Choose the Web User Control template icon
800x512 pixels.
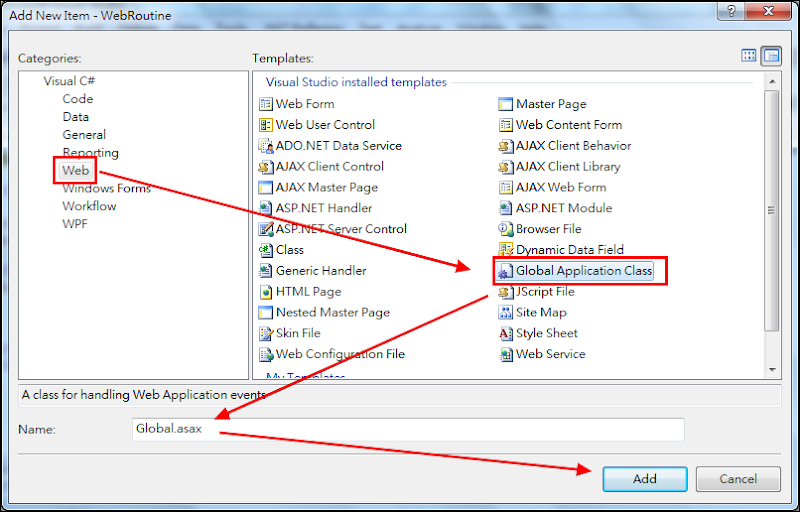(x=265, y=125)
